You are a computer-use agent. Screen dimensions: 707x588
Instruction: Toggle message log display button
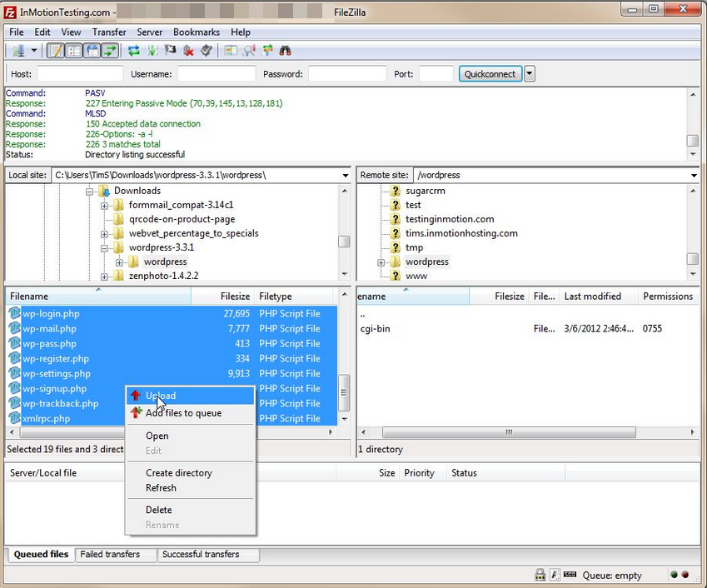coord(56,51)
